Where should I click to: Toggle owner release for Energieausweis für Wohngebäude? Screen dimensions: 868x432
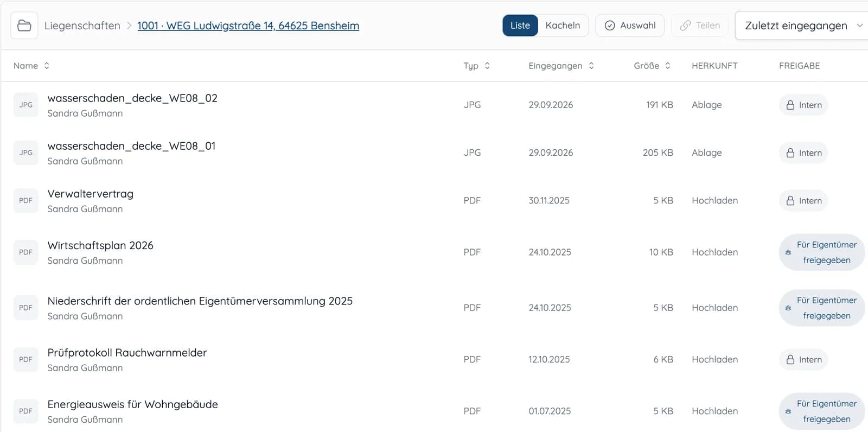[822, 411]
